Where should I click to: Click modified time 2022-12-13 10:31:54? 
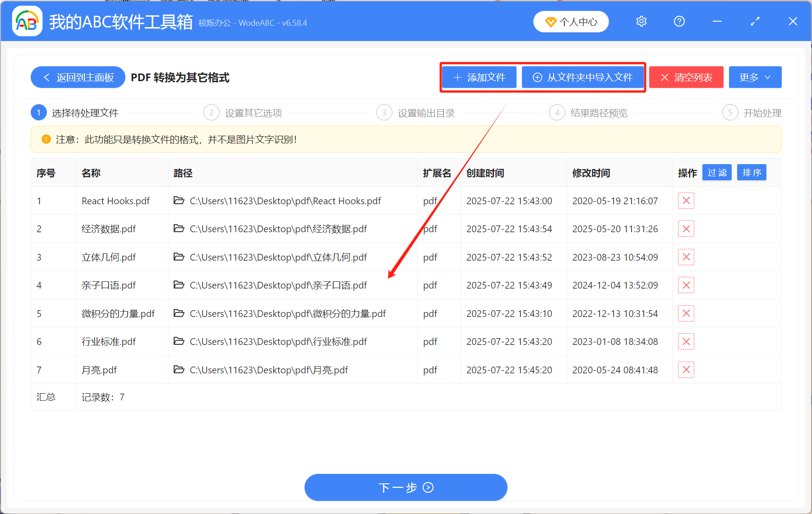pyautogui.click(x=615, y=314)
